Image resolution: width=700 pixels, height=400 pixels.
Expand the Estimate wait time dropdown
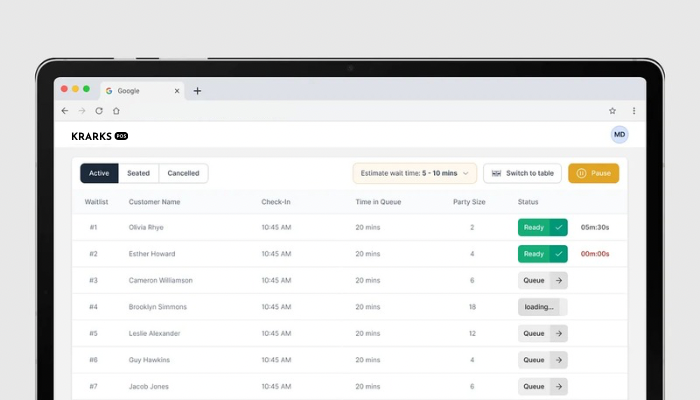[415, 173]
